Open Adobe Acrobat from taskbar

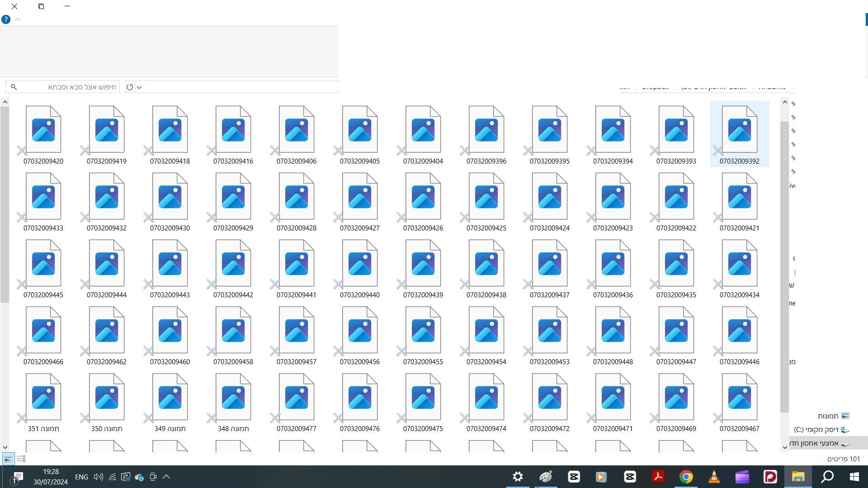click(x=658, y=477)
